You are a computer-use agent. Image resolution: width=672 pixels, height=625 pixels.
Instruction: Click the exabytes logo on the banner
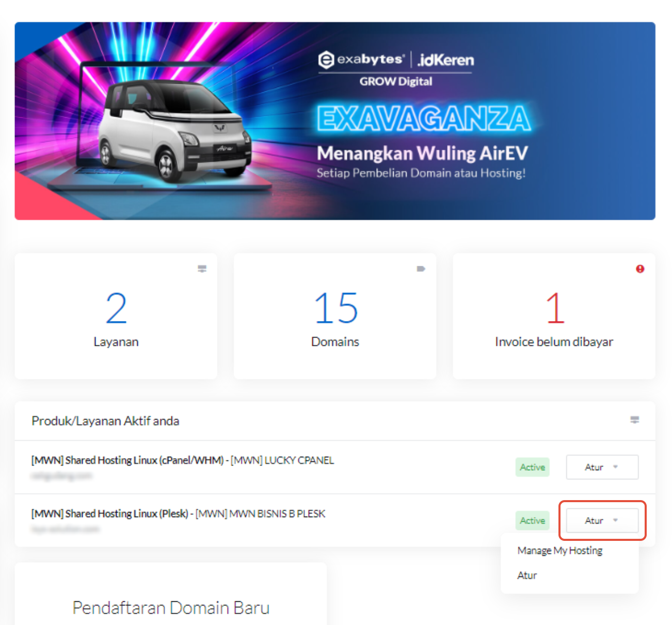click(x=361, y=60)
